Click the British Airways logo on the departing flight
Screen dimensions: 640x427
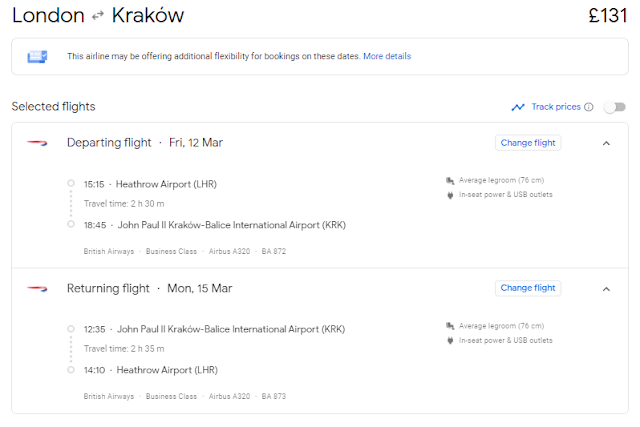[37, 143]
